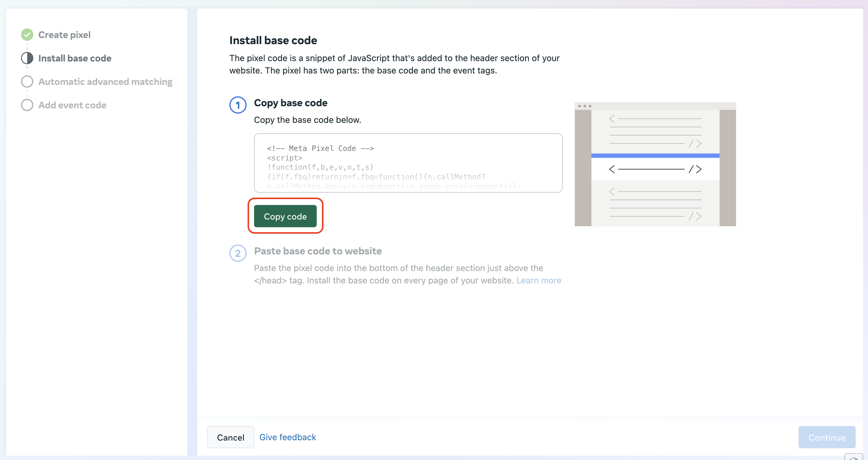Click the green Create pixel checkmark icon
This screenshot has width=868, height=460.
27,35
